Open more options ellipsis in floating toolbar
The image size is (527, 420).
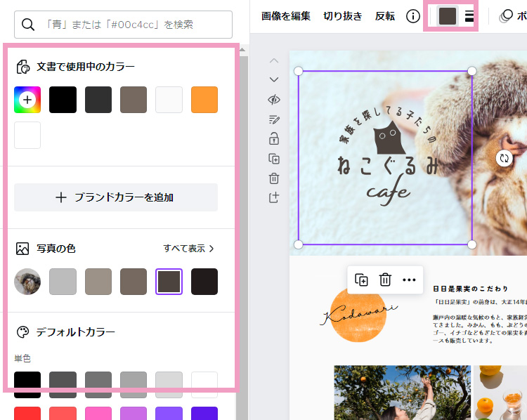point(409,280)
